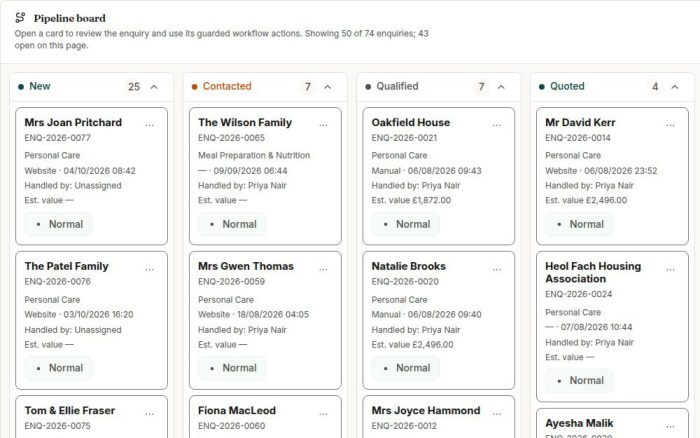Open the Mrs Gwen Thomas enquiry card

(265, 320)
